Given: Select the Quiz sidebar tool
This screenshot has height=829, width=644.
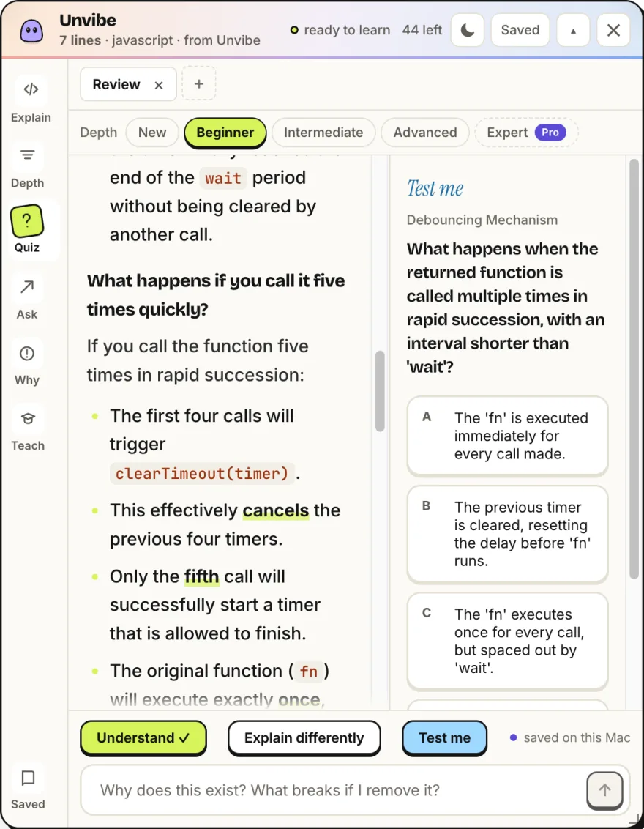Looking at the screenshot, I should [x=27, y=229].
